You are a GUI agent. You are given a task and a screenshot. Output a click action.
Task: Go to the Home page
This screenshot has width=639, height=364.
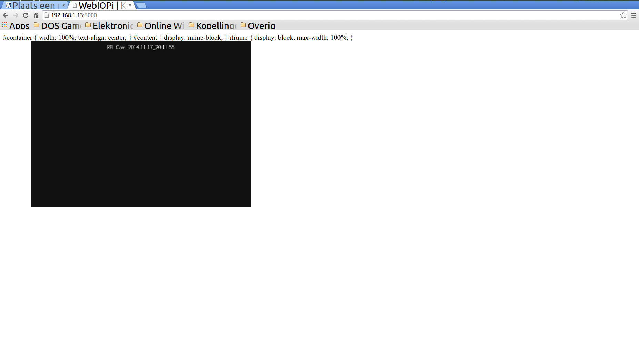35,15
